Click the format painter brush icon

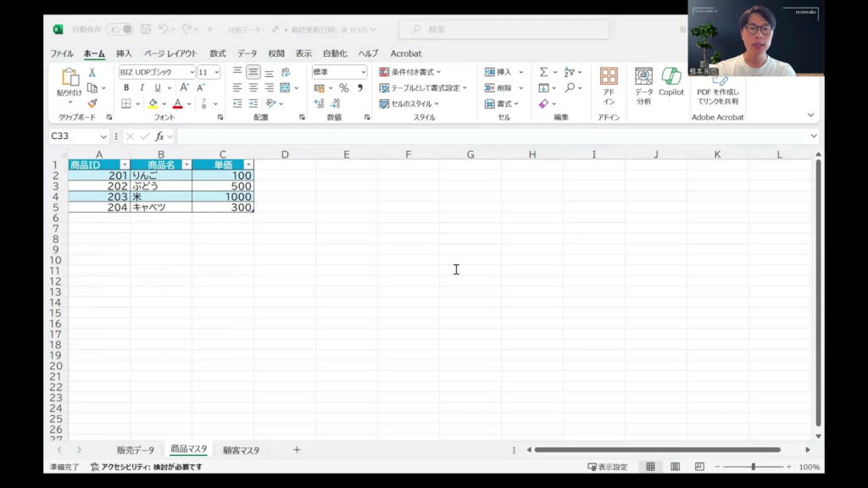(x=92, y=103)
